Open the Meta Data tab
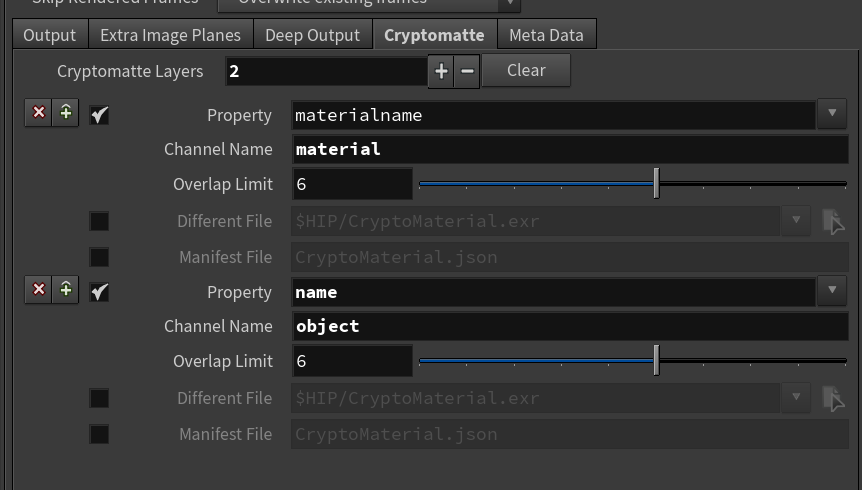 546,35
